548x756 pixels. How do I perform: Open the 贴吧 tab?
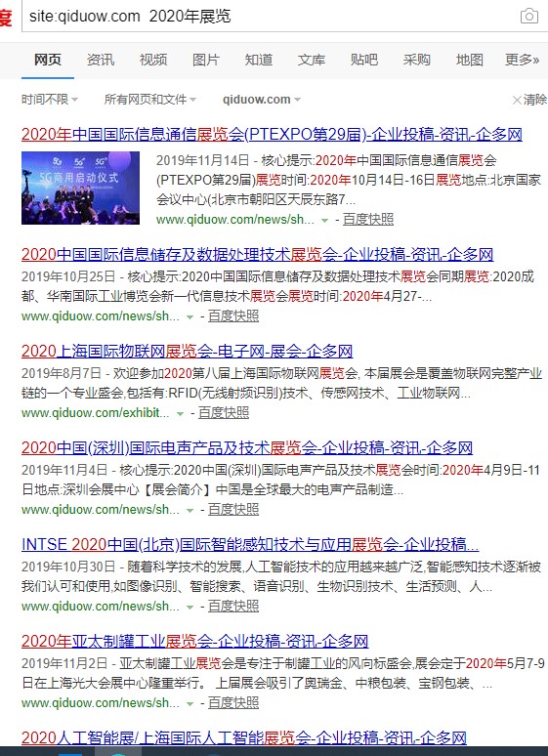(x=363, y=60)
